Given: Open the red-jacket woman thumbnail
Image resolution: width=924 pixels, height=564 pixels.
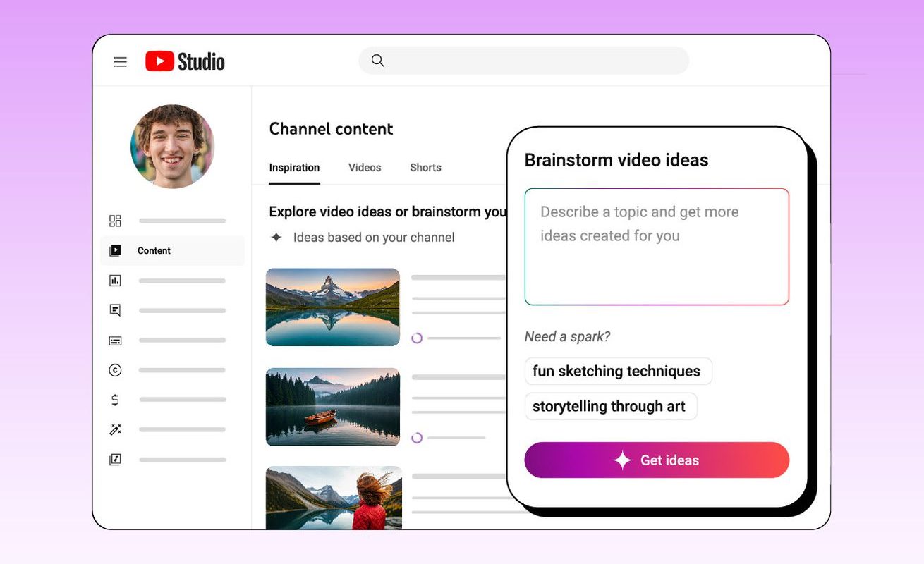Looking at the screenshot, I should 333,498.
